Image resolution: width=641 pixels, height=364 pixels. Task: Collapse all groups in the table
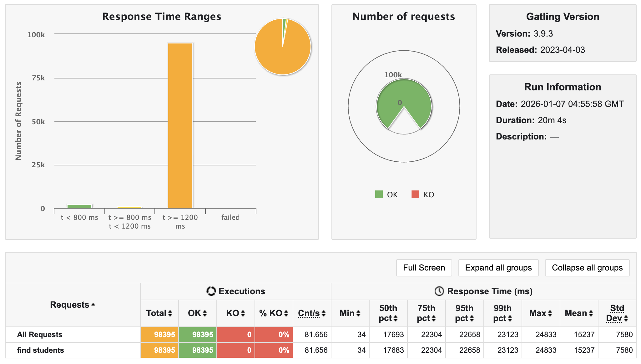click(x=587, y=268)
